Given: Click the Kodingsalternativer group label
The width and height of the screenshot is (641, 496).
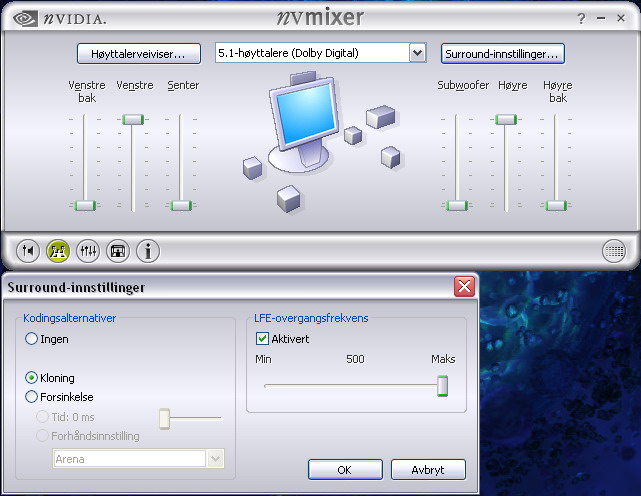Looking at the screenshot, I should click(69, 318).
